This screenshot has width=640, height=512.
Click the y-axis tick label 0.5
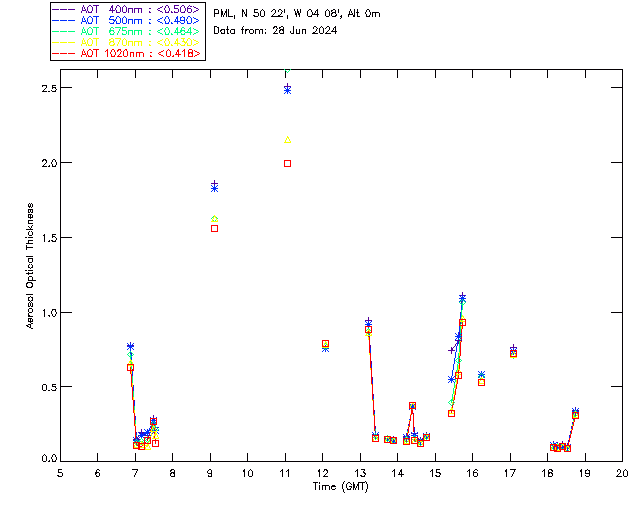point(48,388)
